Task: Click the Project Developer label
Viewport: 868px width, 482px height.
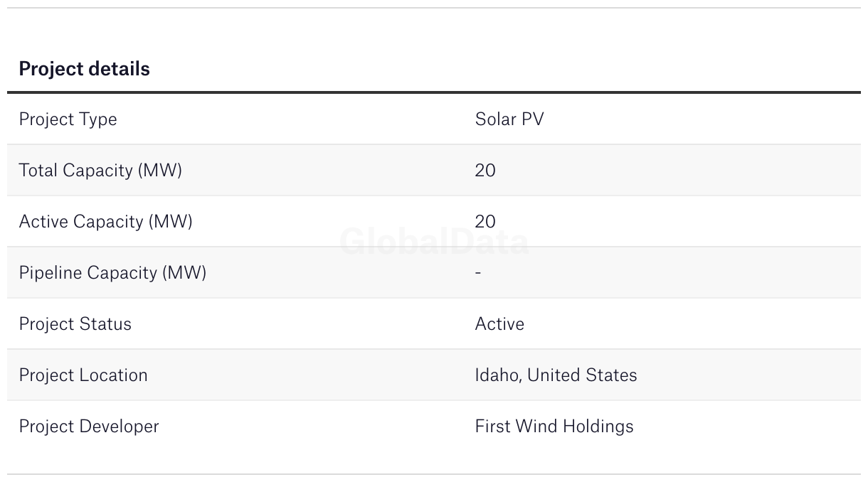Action: [89, 427]
